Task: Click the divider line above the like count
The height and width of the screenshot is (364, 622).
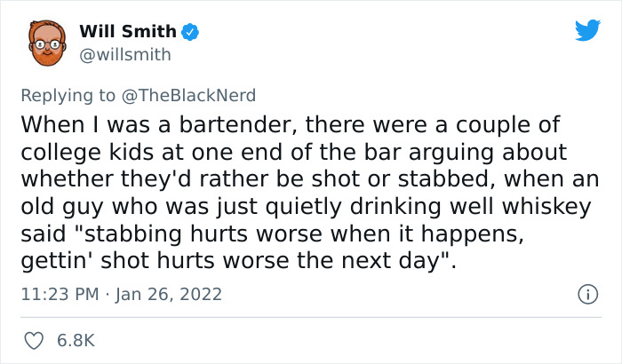Action: pyautogui.click(x=311, y=317)
